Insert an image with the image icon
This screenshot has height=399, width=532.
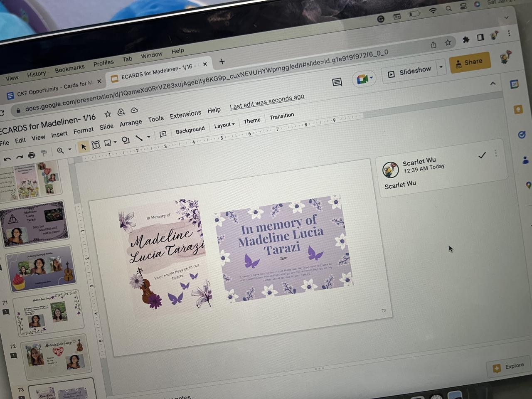point(108,143)
